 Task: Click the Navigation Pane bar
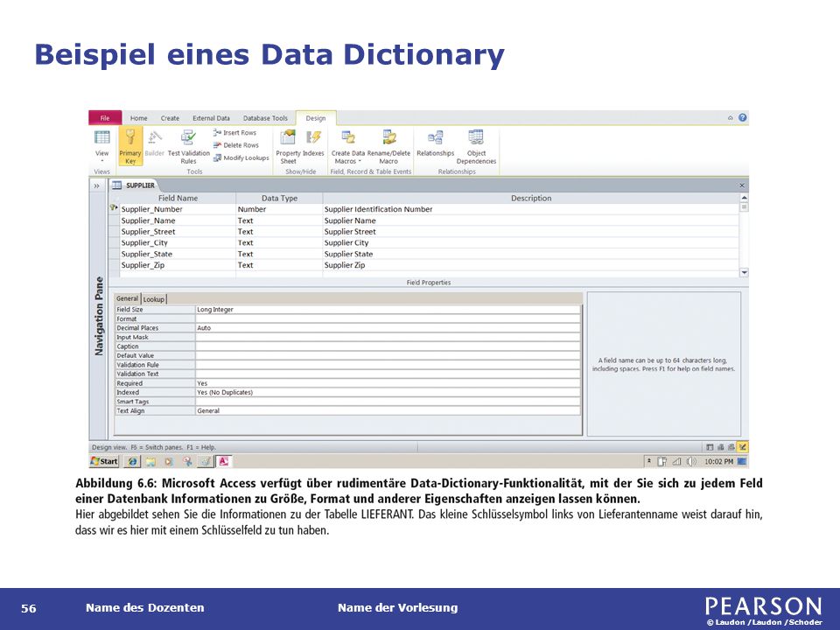coord(99,316)
